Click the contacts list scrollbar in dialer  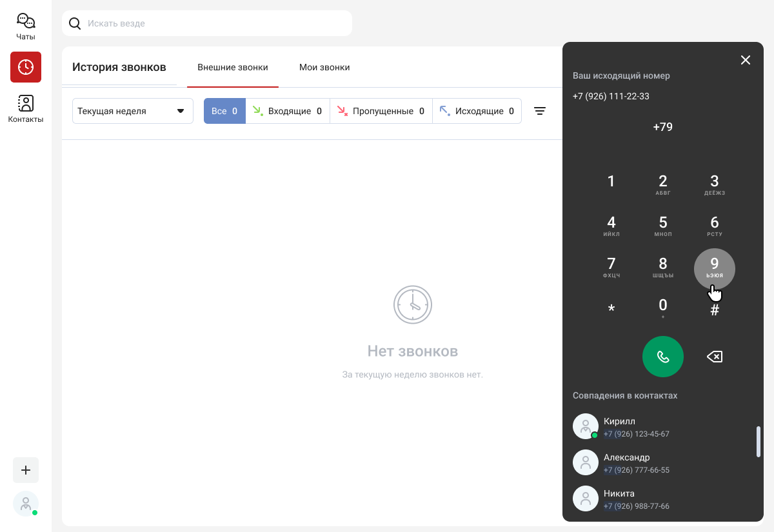pos(759,442)
